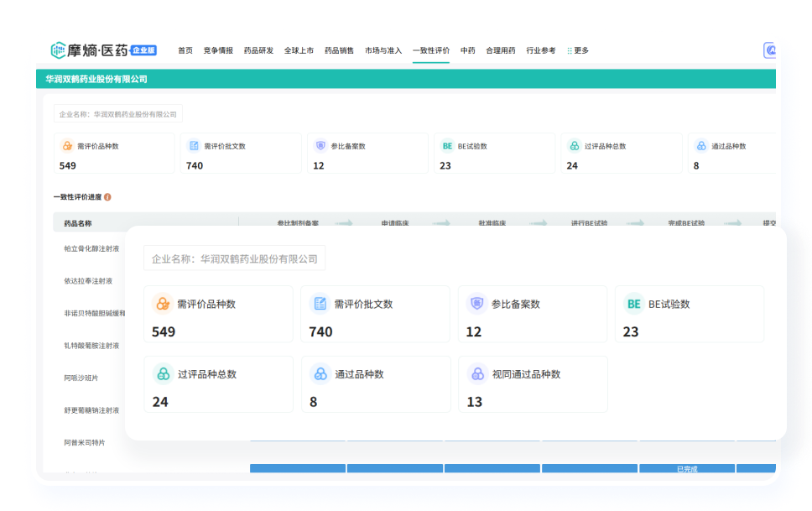Open the 阿普米司特片 drug row
Image resolution: width=812 pixels, height=511 pixels.
point(85,442)
